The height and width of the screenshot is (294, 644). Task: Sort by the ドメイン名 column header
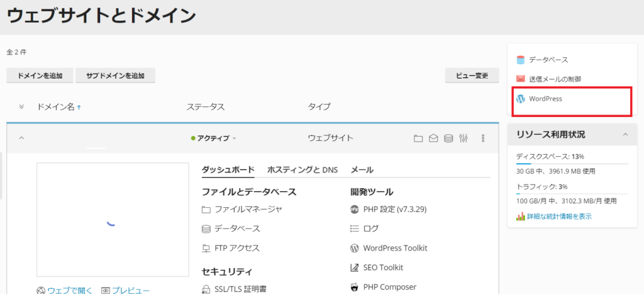pyautogui.click(x=57, y=107)
